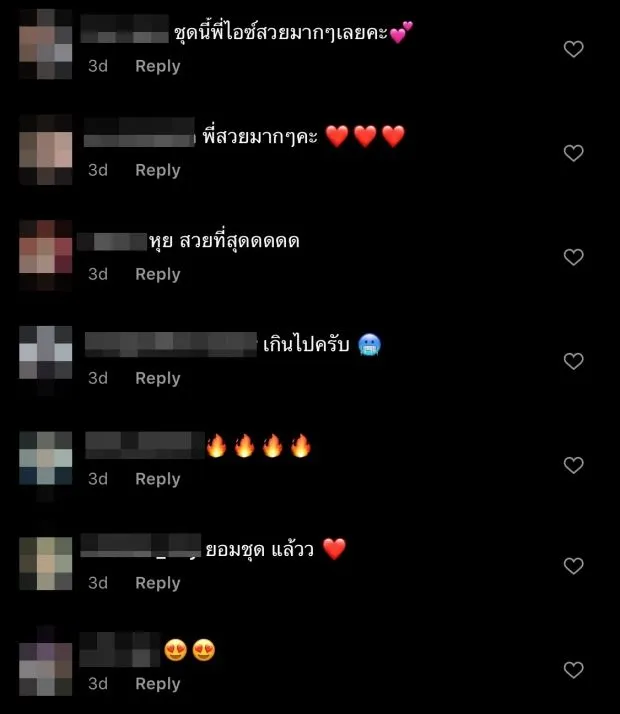This screenshot has width=620, height=714.
Task: Tap heart icon beside 'สวยที่สุดดดดด' comment
Action: pyautogui.click(x=574, y=257)
